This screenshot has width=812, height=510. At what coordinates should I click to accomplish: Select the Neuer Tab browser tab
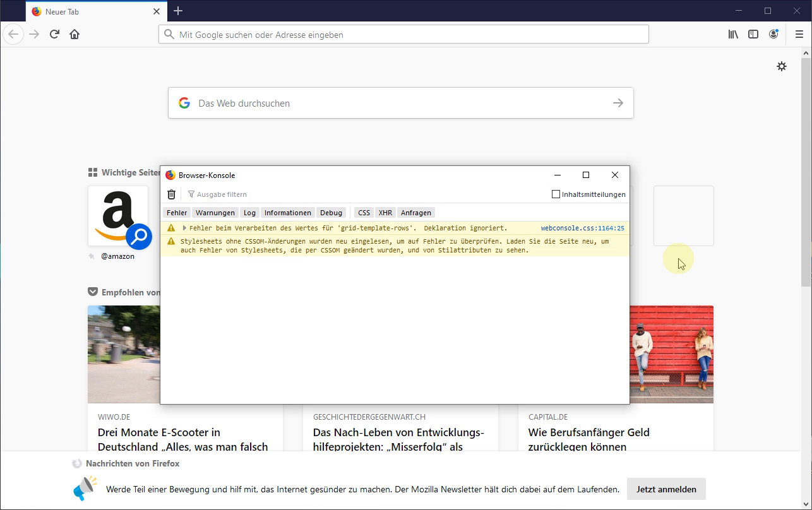97,11
